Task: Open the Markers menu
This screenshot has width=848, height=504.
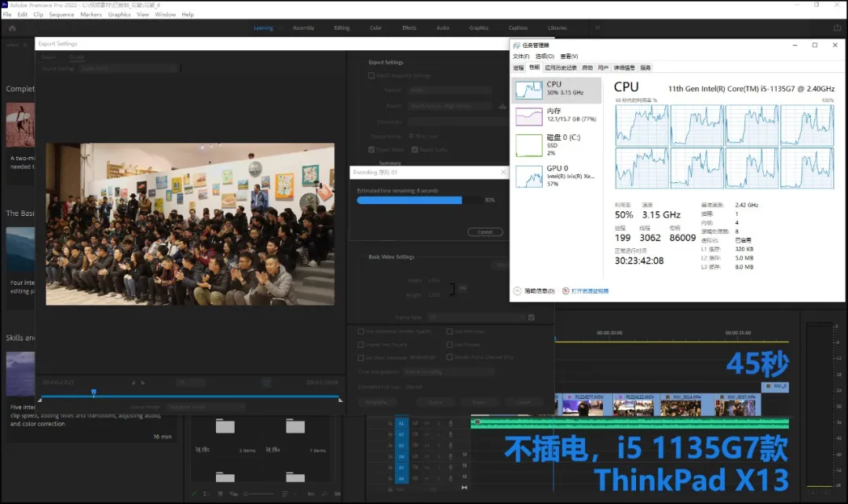Action: coord(91,15)
